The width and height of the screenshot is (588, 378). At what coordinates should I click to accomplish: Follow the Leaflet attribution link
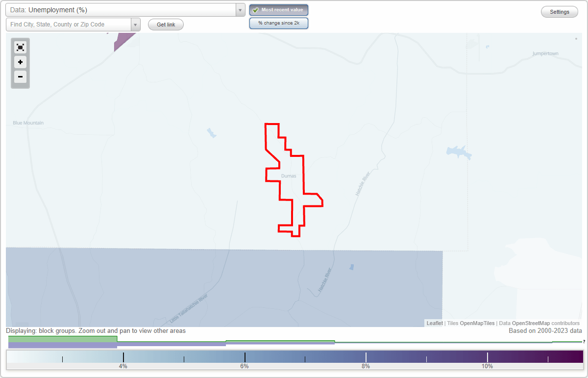pyautogui.click(x=435, y=323)
